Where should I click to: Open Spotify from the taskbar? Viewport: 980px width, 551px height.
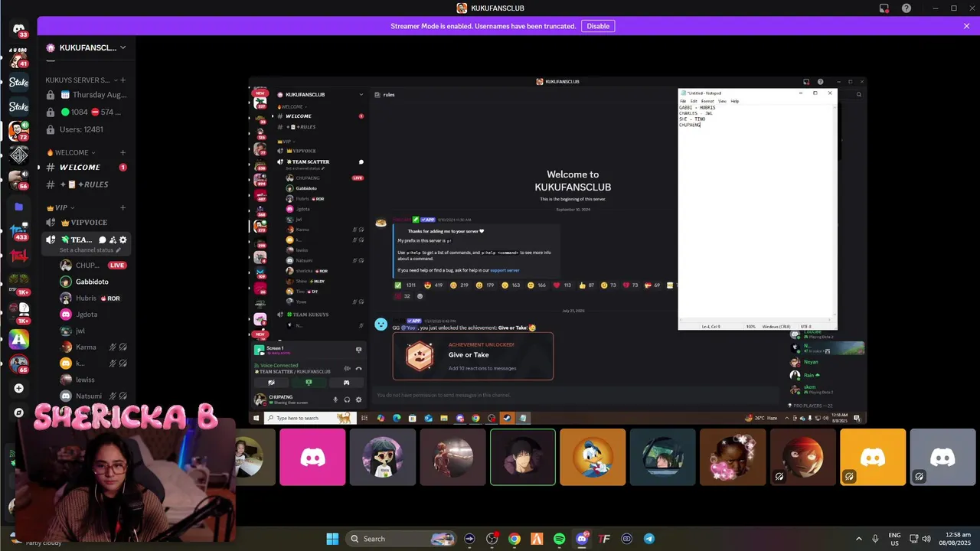click(x=559, y=539)
